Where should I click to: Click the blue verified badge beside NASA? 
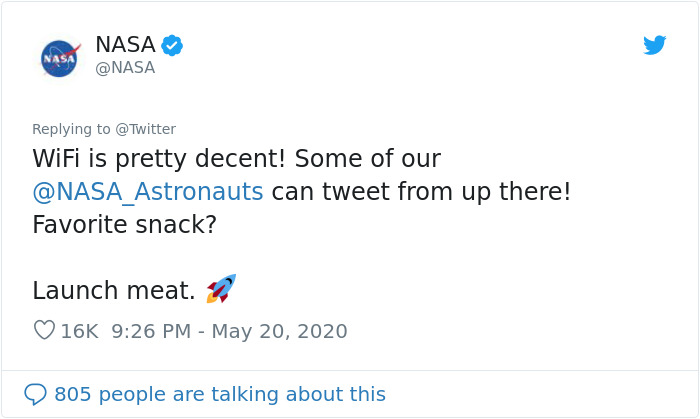pyautogui.click(x=172, y=45)
